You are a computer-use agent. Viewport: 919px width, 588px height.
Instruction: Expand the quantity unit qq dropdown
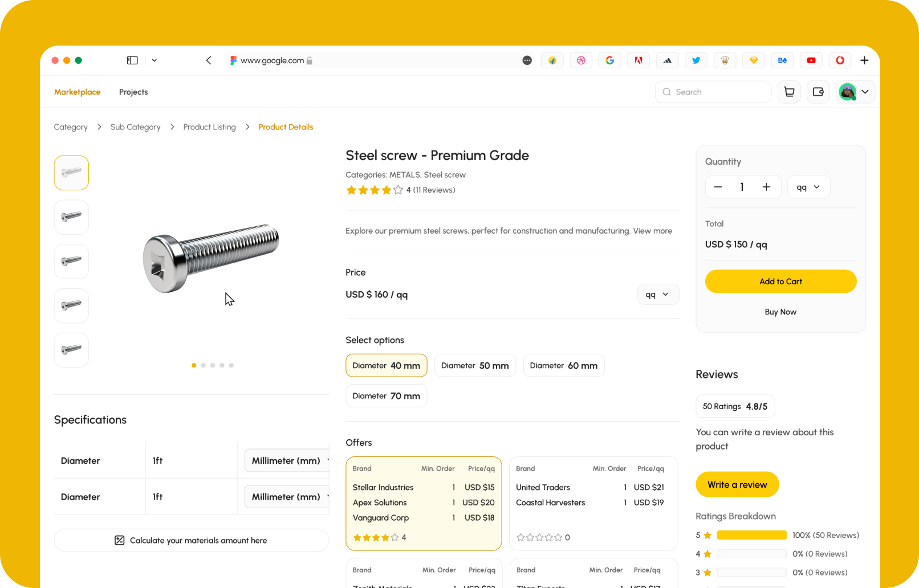tap(808, 187)
